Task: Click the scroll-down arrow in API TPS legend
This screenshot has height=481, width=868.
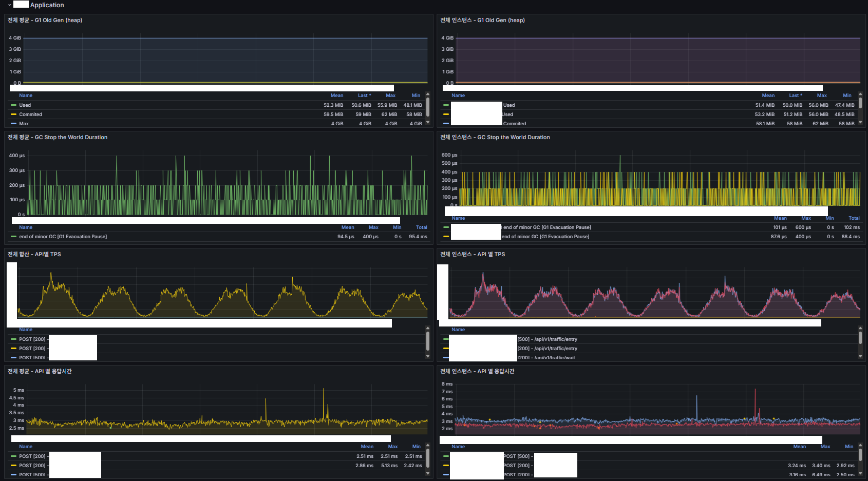Action: [x=428, y=356]
